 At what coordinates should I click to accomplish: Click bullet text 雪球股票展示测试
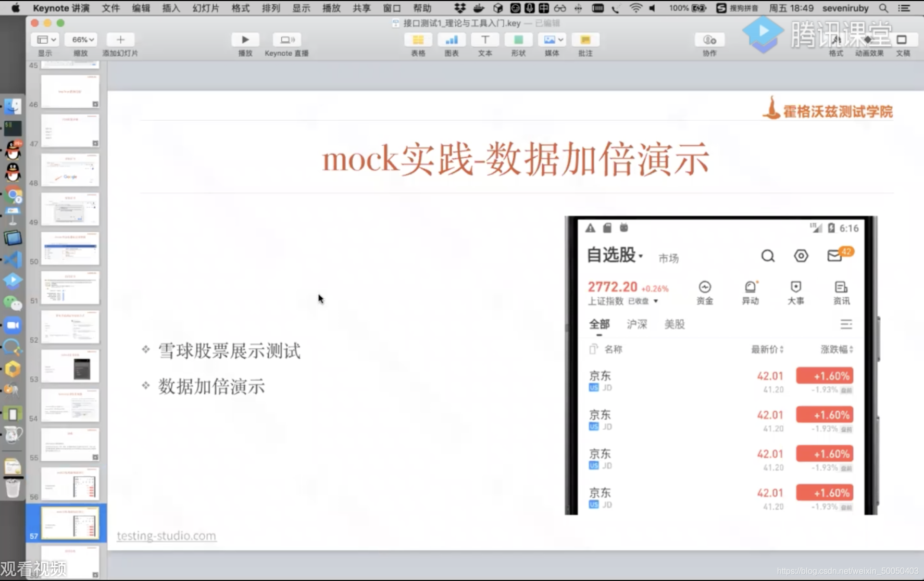(229, 351)
